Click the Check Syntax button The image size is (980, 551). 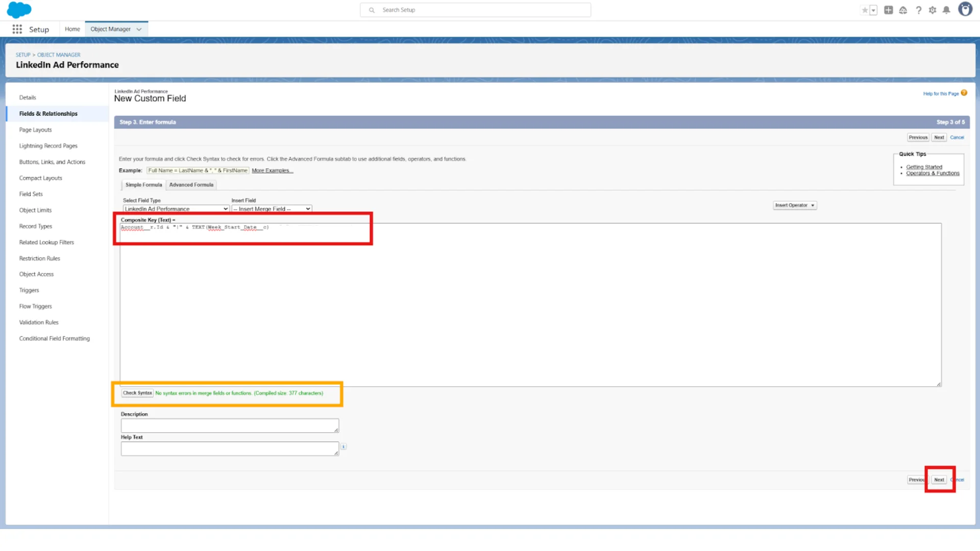137,393
